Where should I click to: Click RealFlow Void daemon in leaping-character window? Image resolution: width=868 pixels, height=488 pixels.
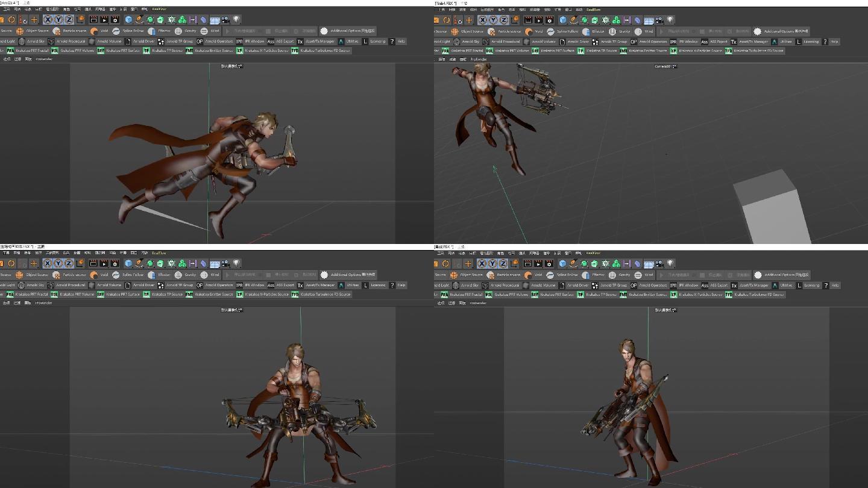tap(101, 30)
